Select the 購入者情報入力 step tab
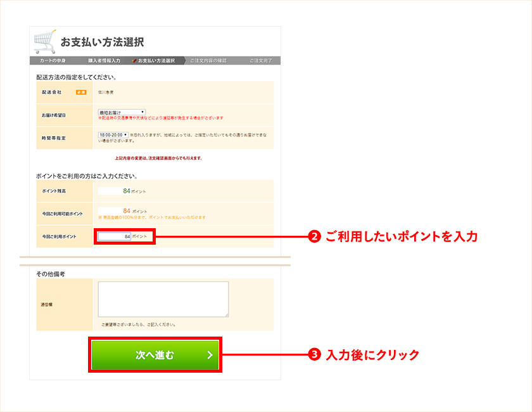The height and width of the screenshot is (412, 532). point(104,59)
